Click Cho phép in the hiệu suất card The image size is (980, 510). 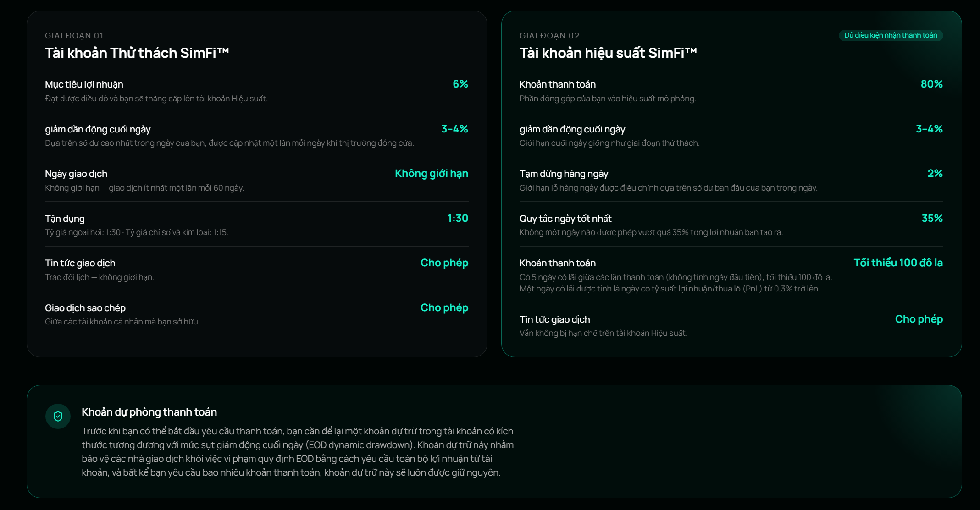coord(919,319)
